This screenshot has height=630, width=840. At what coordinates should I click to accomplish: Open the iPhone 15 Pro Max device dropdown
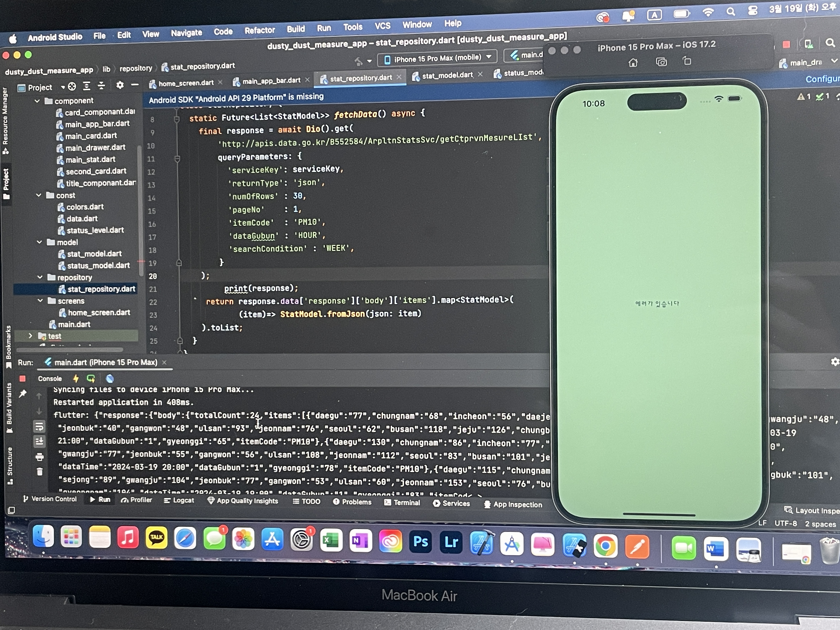437,59
